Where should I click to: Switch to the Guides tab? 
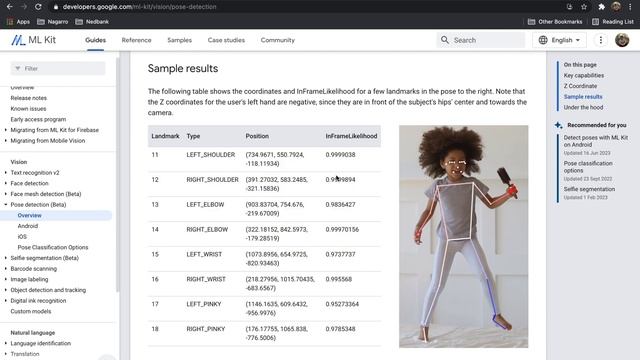click(x=96, y=40)
